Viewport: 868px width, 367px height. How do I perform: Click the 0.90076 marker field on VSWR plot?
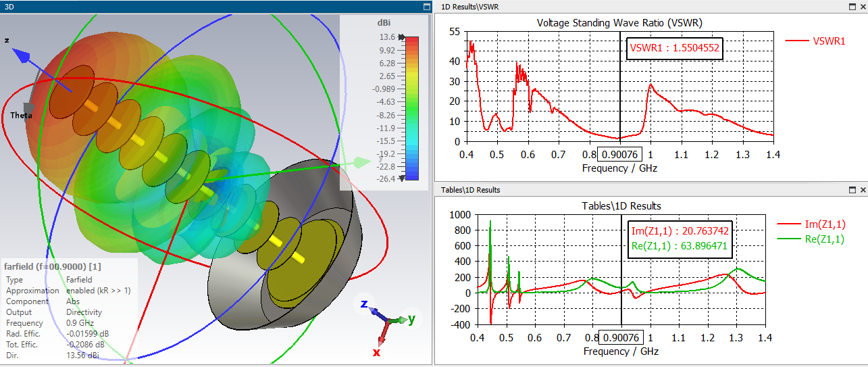pyautogui.click(x=620, y=155)
